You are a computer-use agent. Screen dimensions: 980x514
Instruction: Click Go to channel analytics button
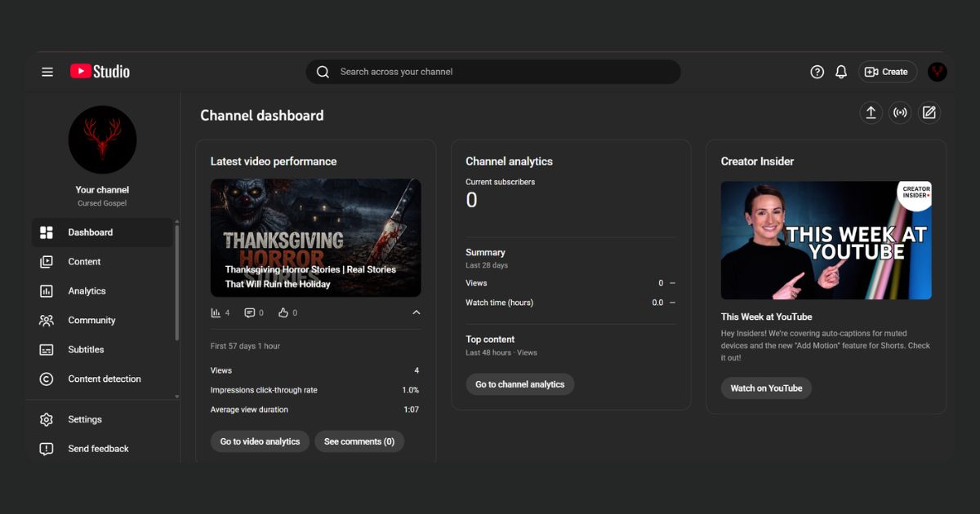(520, 384)
